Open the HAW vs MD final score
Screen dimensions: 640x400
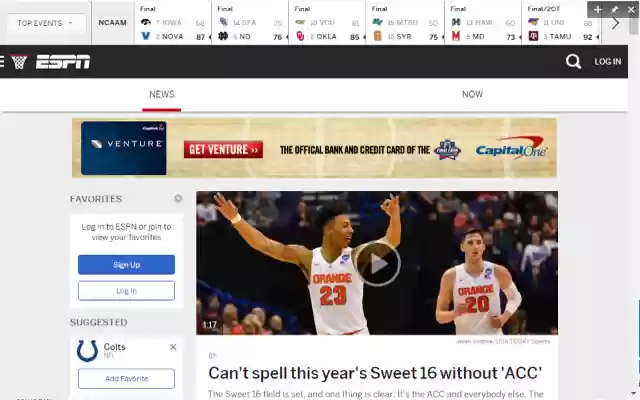point(483,23)
